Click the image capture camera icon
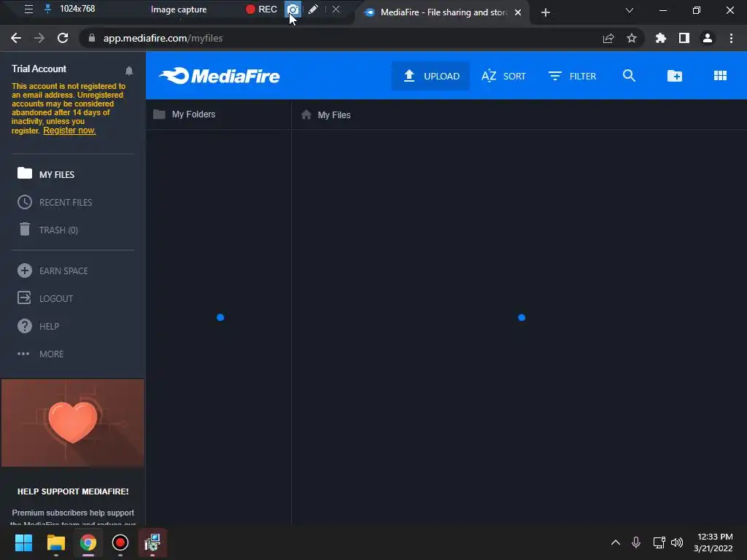This screenshot has height=560, width=747. coord(293,9)
